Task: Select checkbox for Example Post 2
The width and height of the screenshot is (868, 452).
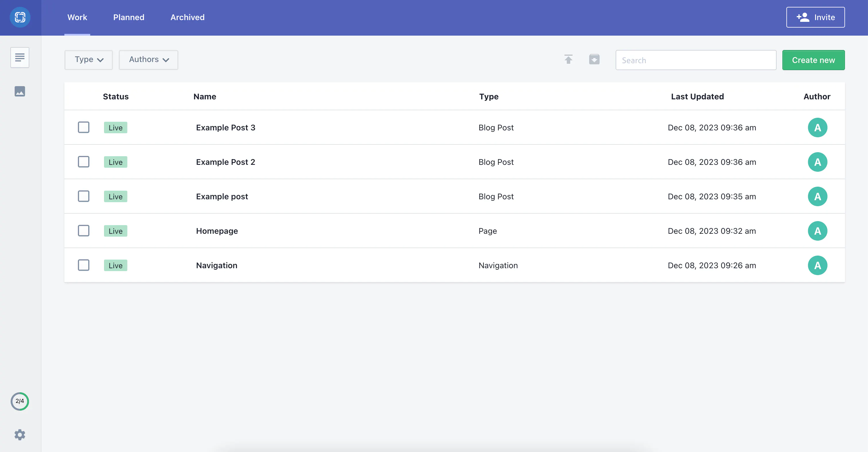Action: 84,162
